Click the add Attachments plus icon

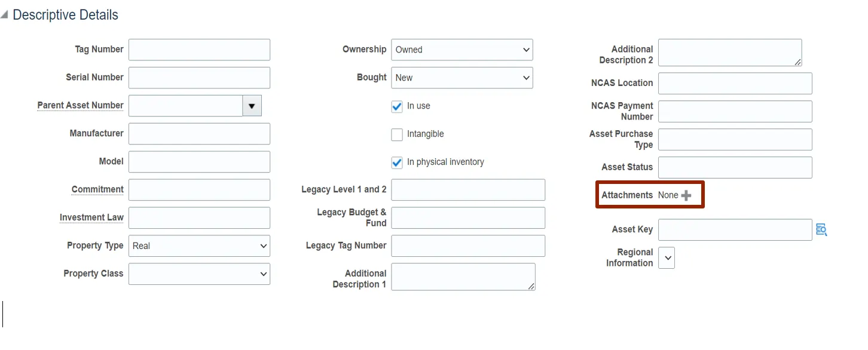click(686, 195)
